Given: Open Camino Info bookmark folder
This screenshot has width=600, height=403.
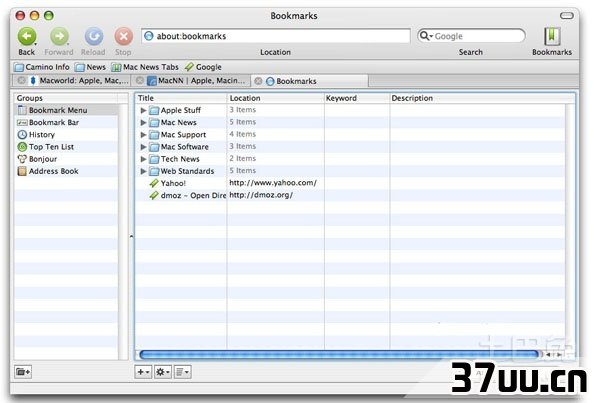Looking at the screenshot, I should point(42,67).
